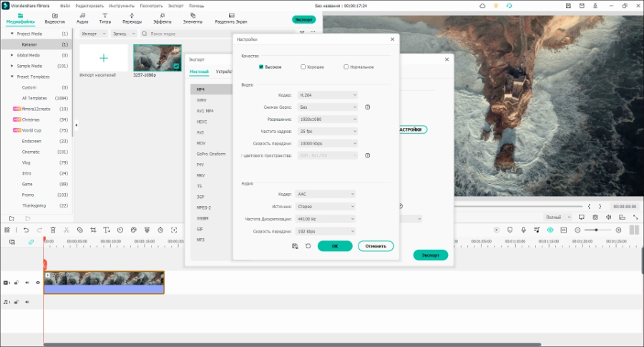
Task: Open the Источник Стерео dropdown
Action: 326,207
